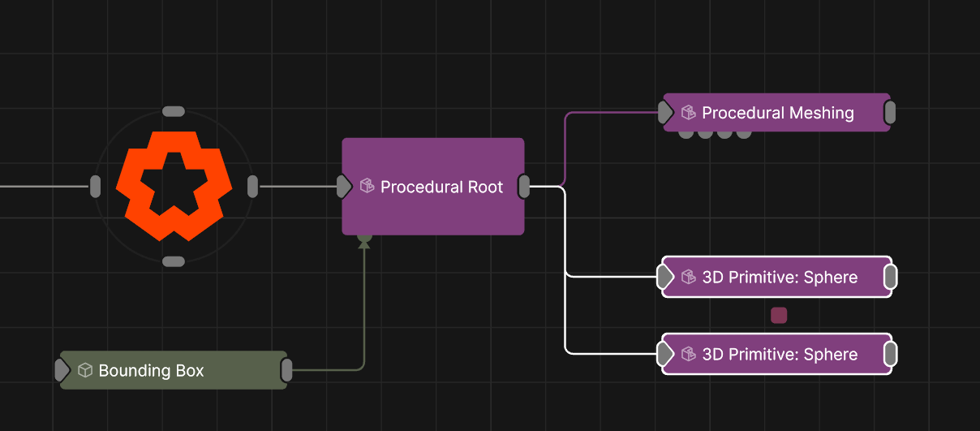Image resolution: width=980 pixels, height=431 pixels.
Task: Click the Procedural Root input arrow port
Action: [x=344, y=187]
